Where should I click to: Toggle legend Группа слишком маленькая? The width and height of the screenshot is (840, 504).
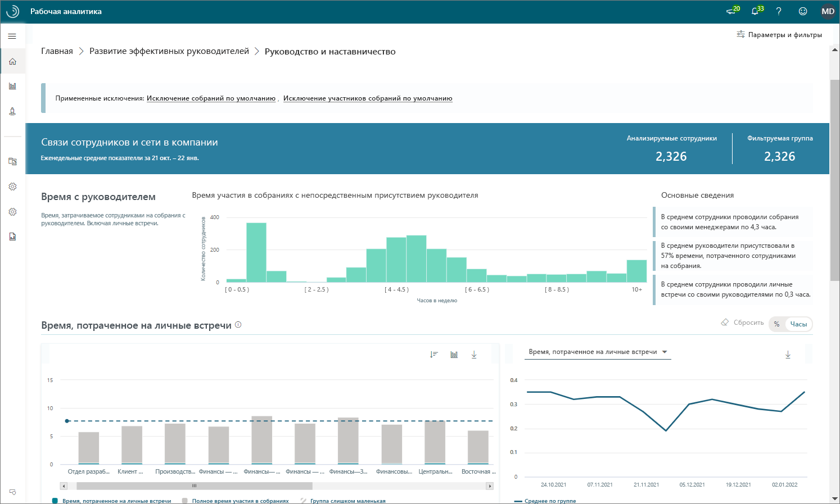click(x=343, y=501)
